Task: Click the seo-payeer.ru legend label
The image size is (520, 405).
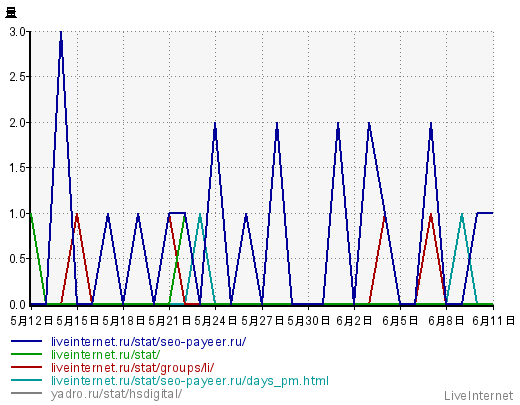Action: [x=148, y=342]
